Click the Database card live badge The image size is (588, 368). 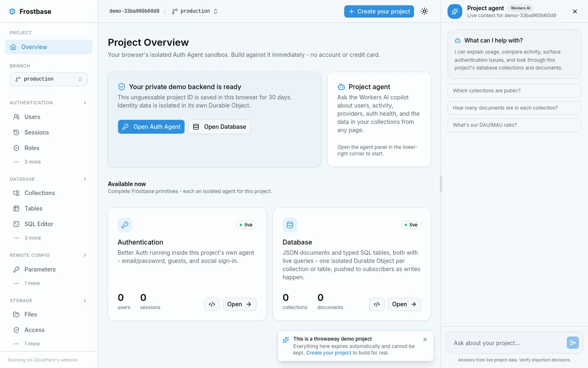[411, 225]
